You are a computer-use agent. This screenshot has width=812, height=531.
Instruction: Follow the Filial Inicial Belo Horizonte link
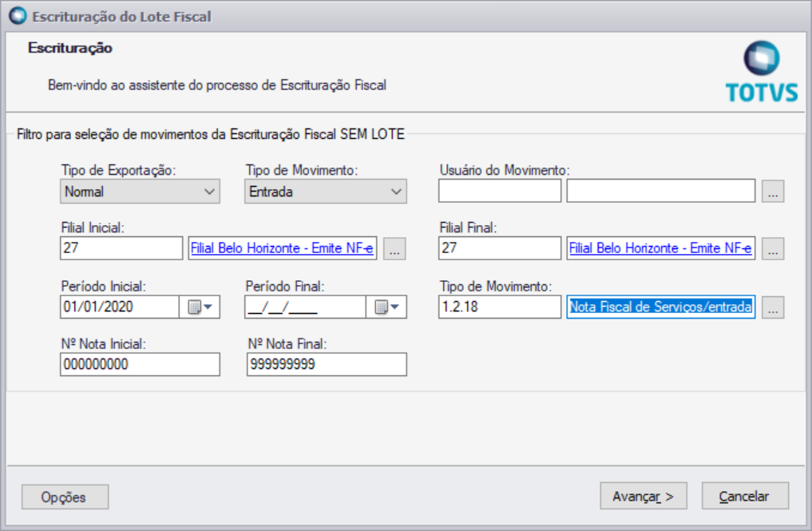coord(282,249)
